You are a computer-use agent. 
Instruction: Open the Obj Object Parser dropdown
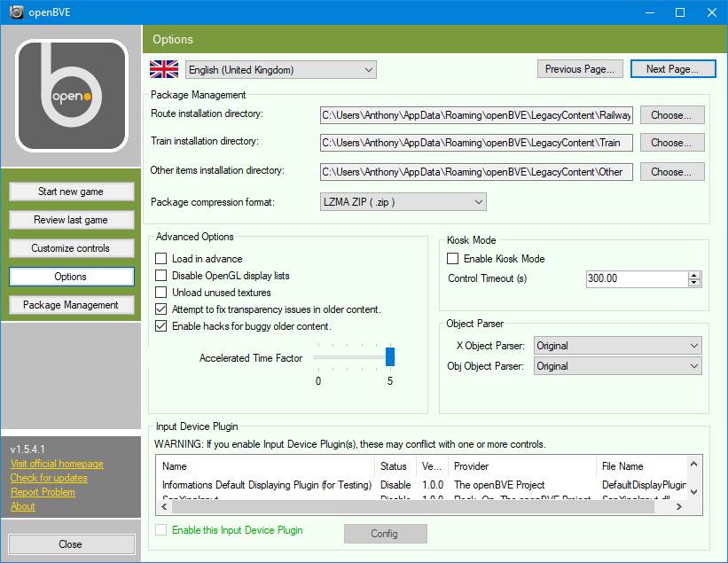point(617,366)
